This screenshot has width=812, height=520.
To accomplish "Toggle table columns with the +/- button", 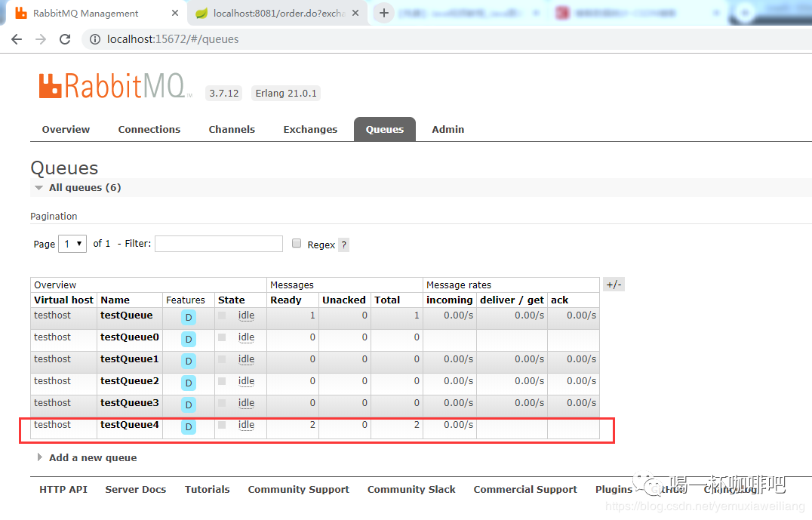I will point(614,285).
